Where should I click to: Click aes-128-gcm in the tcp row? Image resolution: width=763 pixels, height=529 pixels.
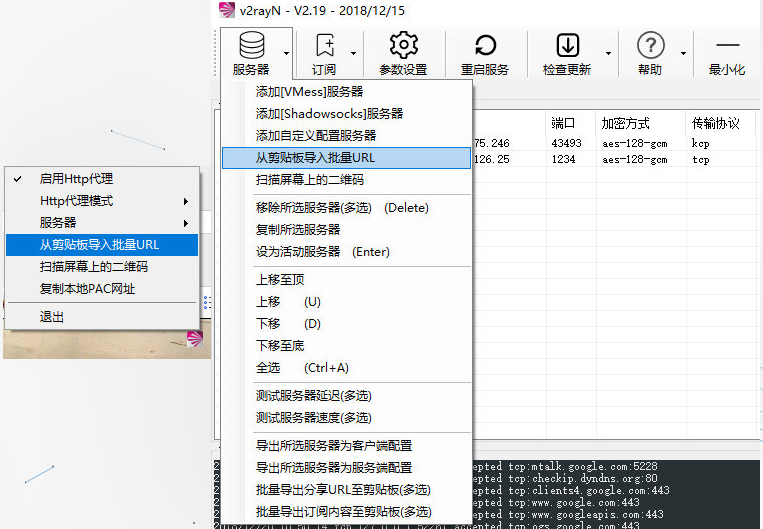click(x=635, y=160)
